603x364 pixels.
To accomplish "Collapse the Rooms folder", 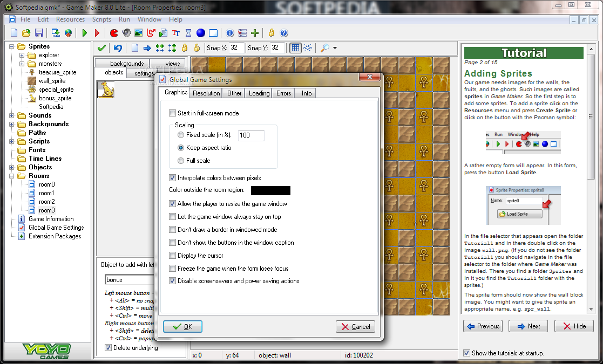I will pos(11,176).
